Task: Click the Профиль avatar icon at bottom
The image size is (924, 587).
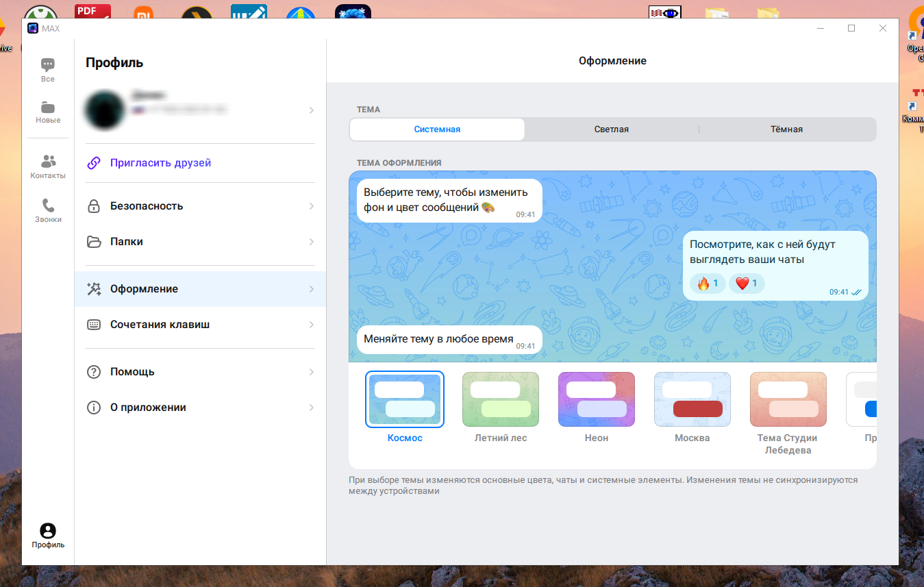Action: (48, 531)
